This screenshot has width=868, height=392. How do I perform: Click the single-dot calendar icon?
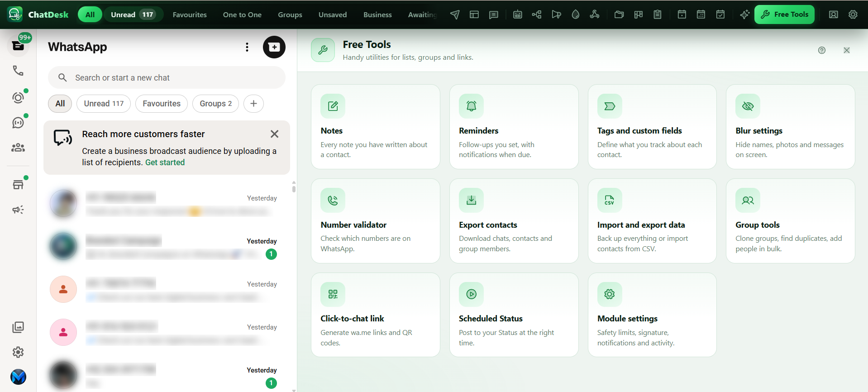(x=682, y=14)
